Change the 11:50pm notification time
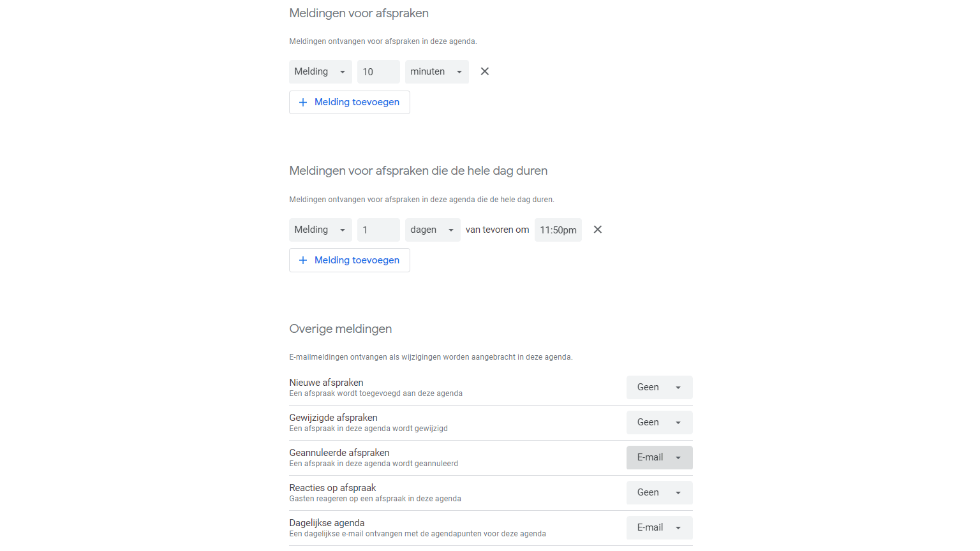This screenshot has width=980, height=551. click(558, 230)
